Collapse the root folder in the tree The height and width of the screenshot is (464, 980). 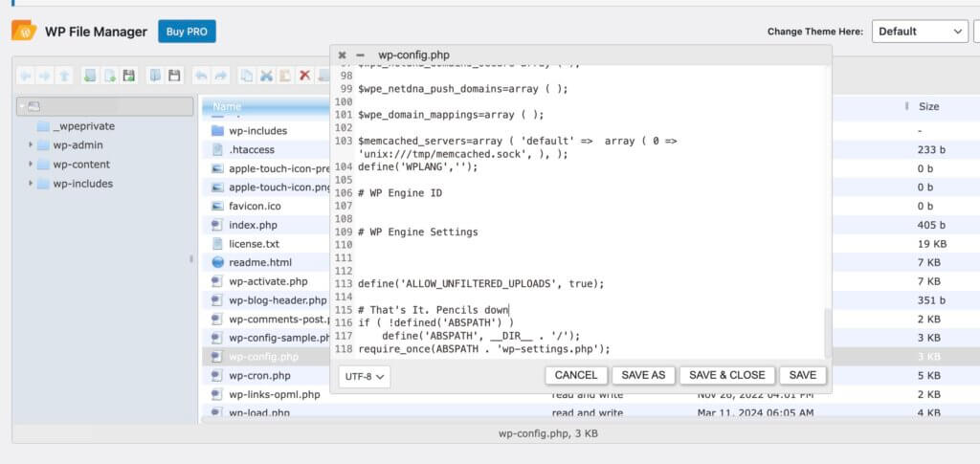pos(22,107)
